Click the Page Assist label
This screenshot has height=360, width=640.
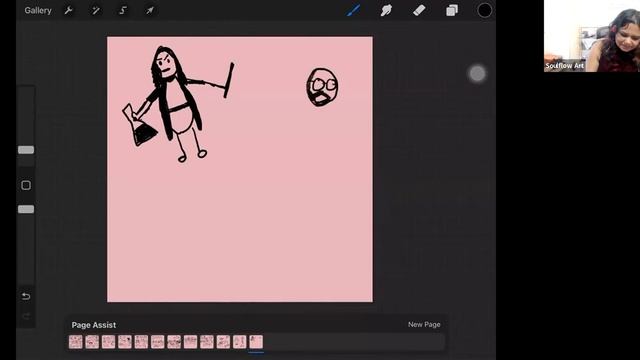click(x=94, y=325)
